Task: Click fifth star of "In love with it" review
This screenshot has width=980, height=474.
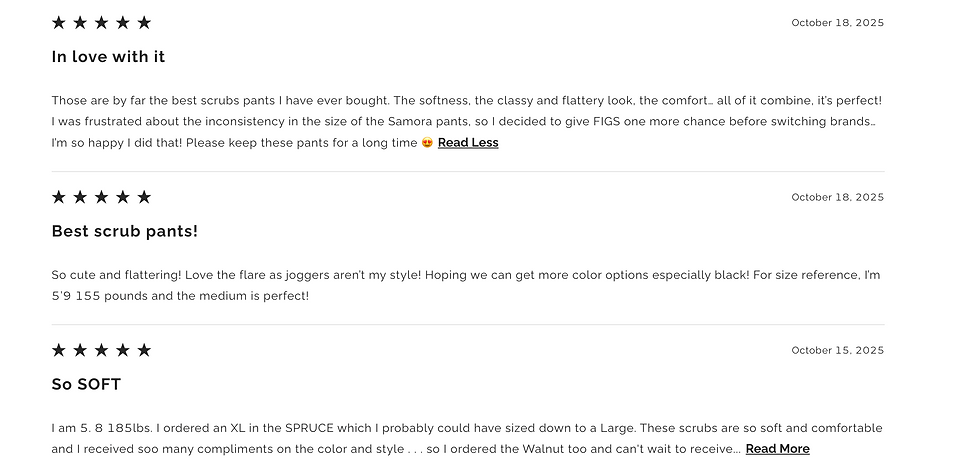Action: (144, 22)
